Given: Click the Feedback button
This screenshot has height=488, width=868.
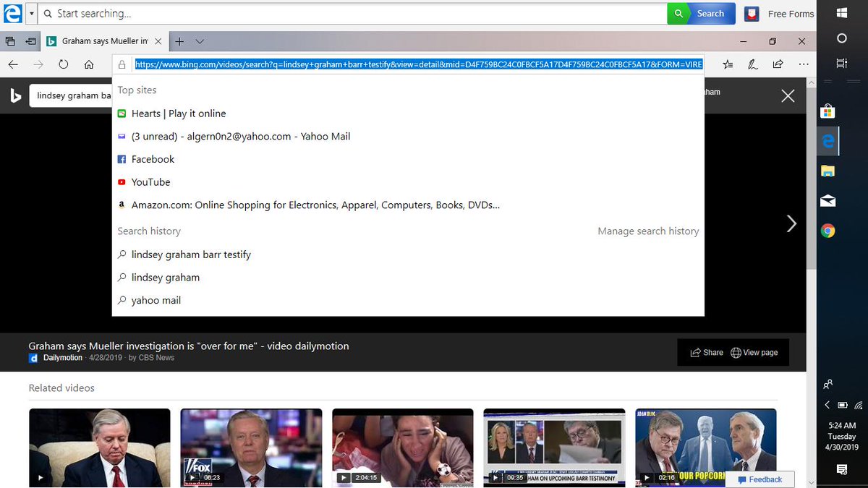Looking at the screenshot, I should (759, 479).
